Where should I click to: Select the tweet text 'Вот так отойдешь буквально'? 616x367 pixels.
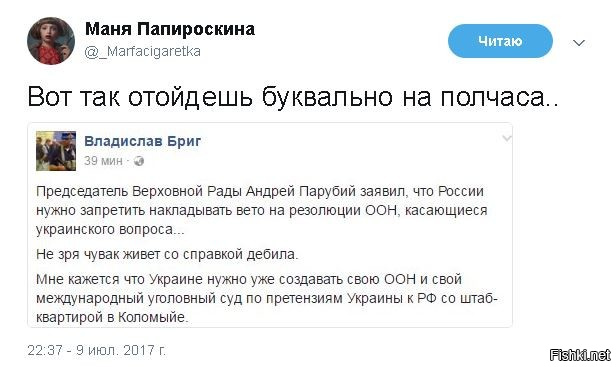[210, 97]
